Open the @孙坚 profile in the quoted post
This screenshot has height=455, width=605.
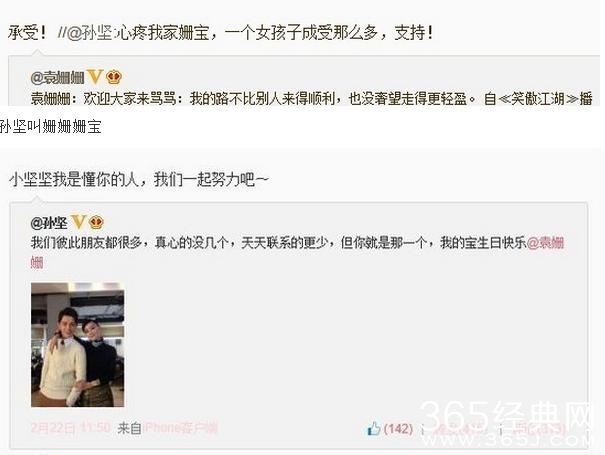49,223
